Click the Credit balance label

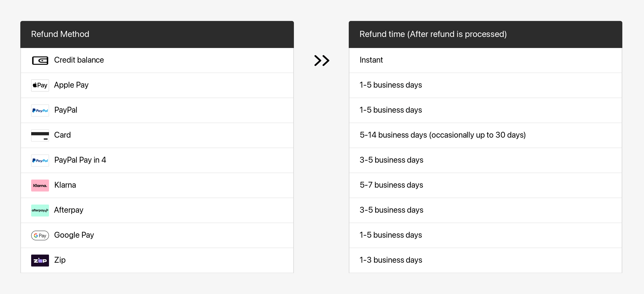(79, 60)
